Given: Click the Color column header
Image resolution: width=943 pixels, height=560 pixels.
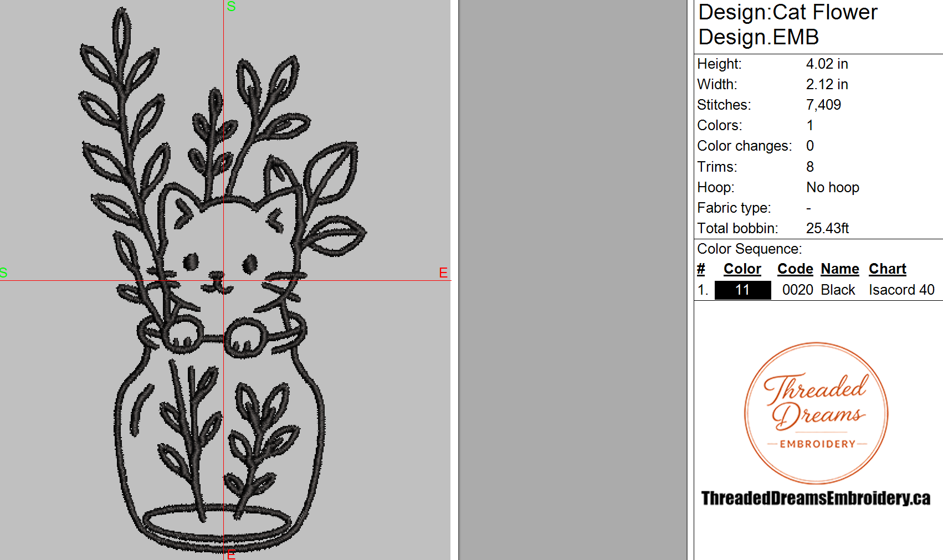Looking at the screenshot, I should click(x=742, y=269).
